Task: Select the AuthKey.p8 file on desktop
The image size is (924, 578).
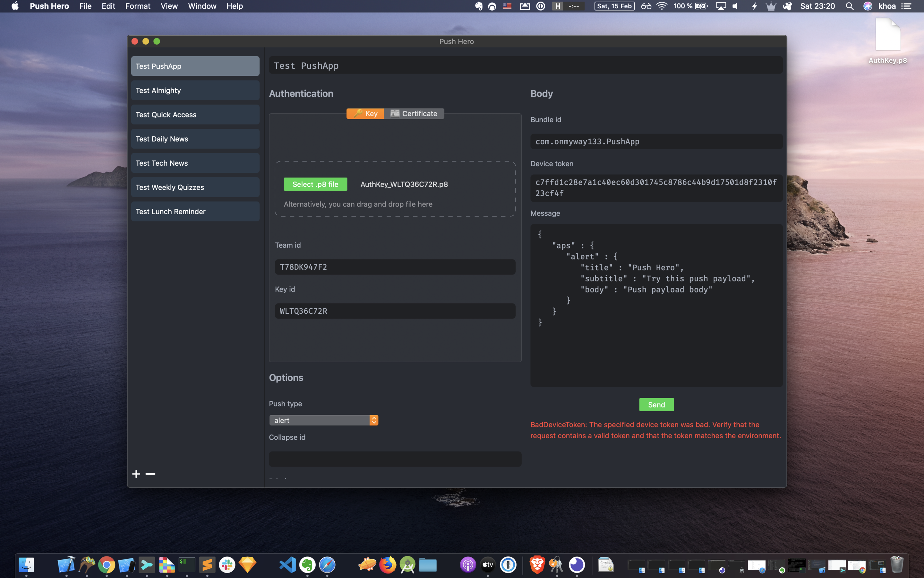Action: (x=888, y=41)
